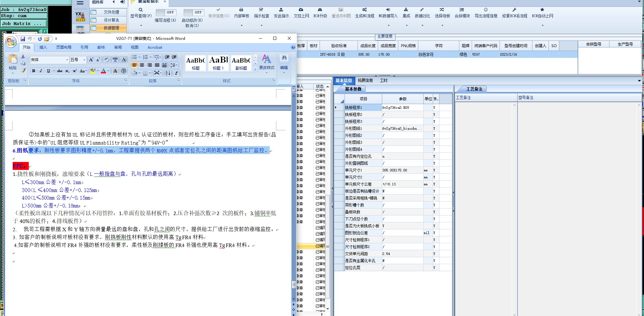Cut selection using the scissors icon
This screenshot has height=316, width=644.
tap(23, 56)
